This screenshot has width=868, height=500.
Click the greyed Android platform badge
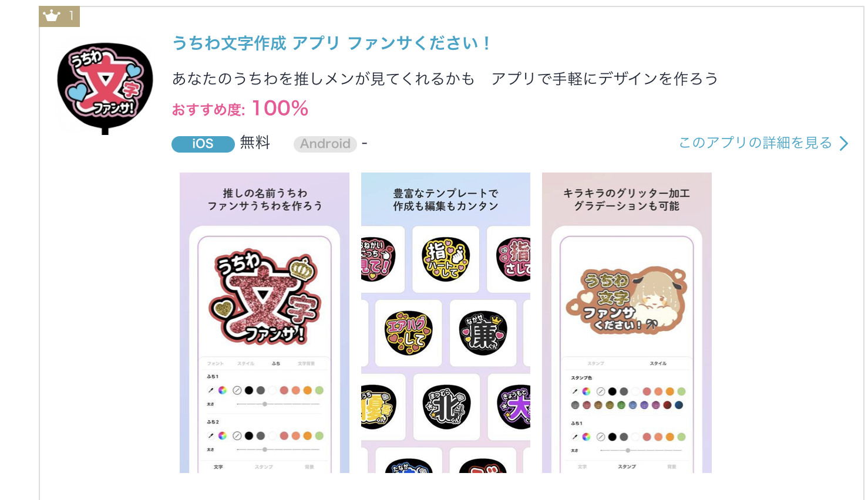coord(325,144)
